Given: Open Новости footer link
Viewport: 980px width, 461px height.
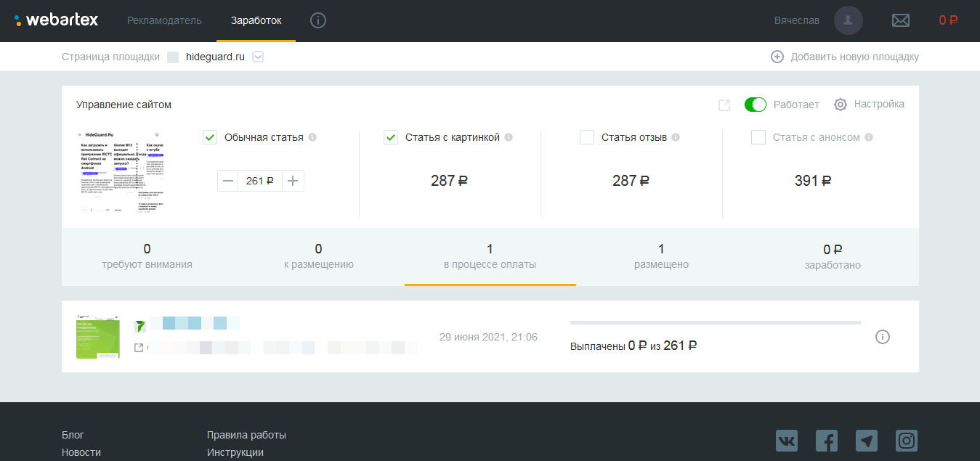Looking at the screenshot, I should click(x=81, y=452).
